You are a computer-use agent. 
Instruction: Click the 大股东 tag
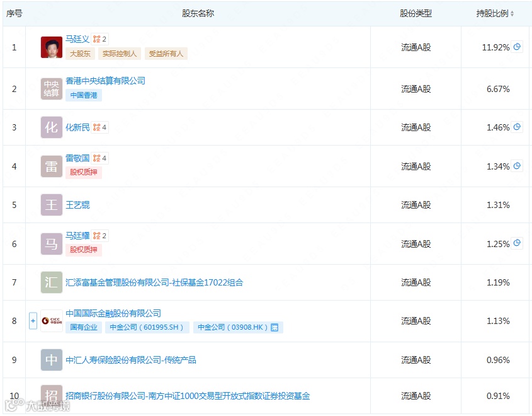click(x=80, y=54)
